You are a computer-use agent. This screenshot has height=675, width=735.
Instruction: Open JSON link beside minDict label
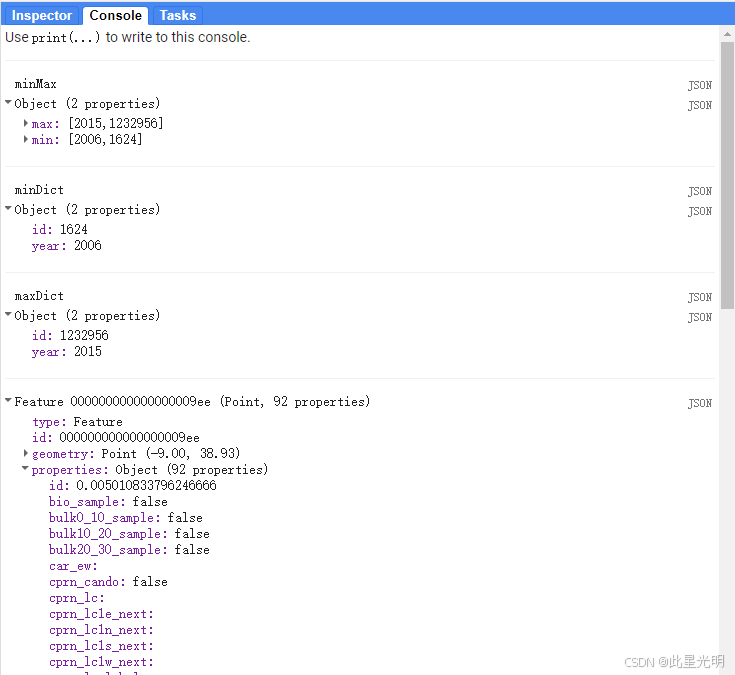pos(699,191)
